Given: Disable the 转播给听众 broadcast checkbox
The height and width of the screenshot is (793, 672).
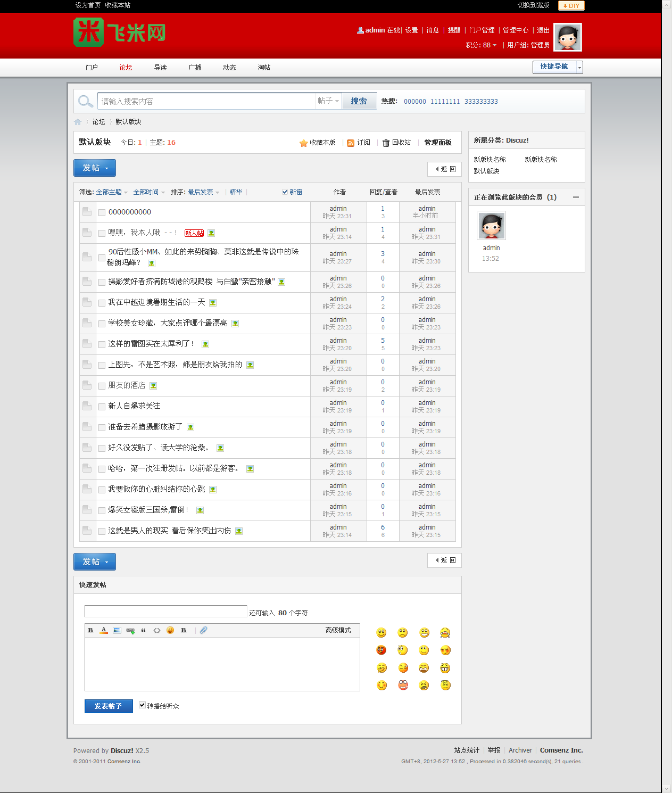Looking at the screenshot, I should [x=142, y=705].
